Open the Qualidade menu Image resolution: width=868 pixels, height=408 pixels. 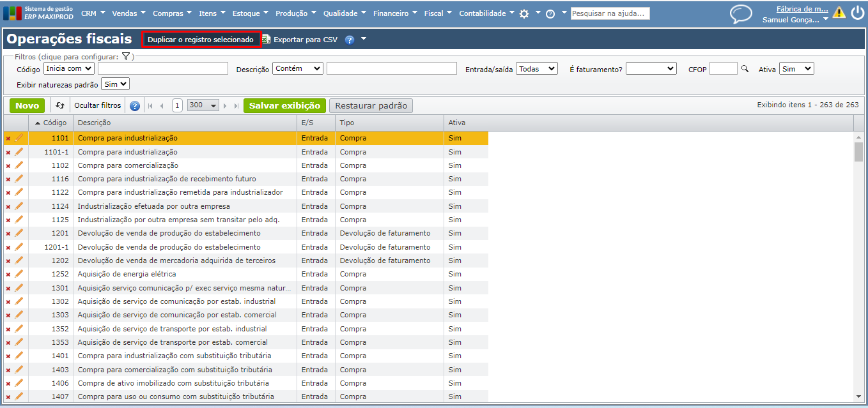point(345,13)
